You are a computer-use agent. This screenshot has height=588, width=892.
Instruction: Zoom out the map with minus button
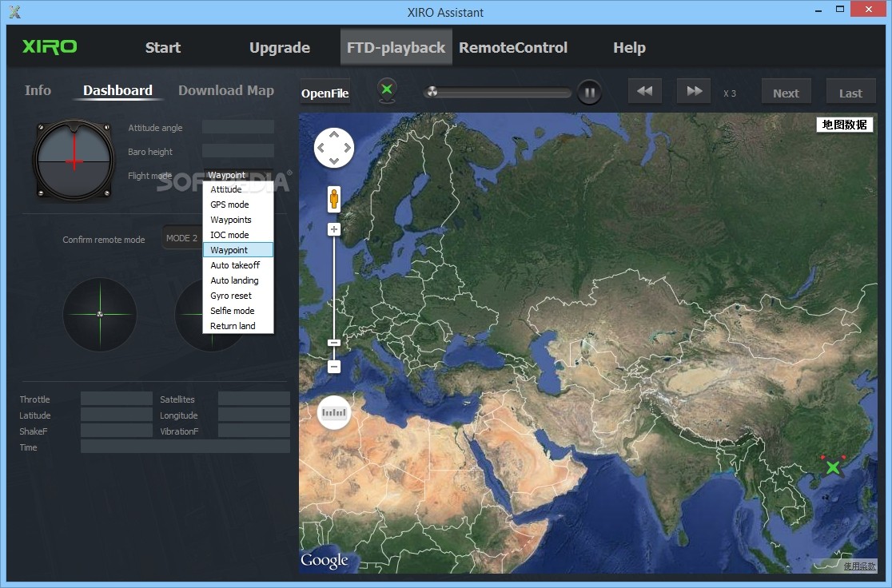[334, 367]
